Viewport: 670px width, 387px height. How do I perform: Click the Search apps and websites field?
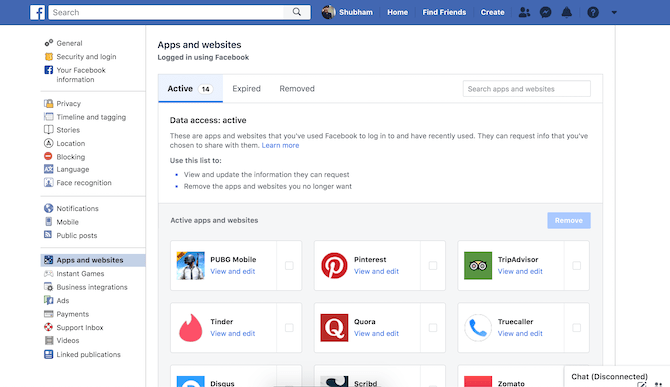526,89
